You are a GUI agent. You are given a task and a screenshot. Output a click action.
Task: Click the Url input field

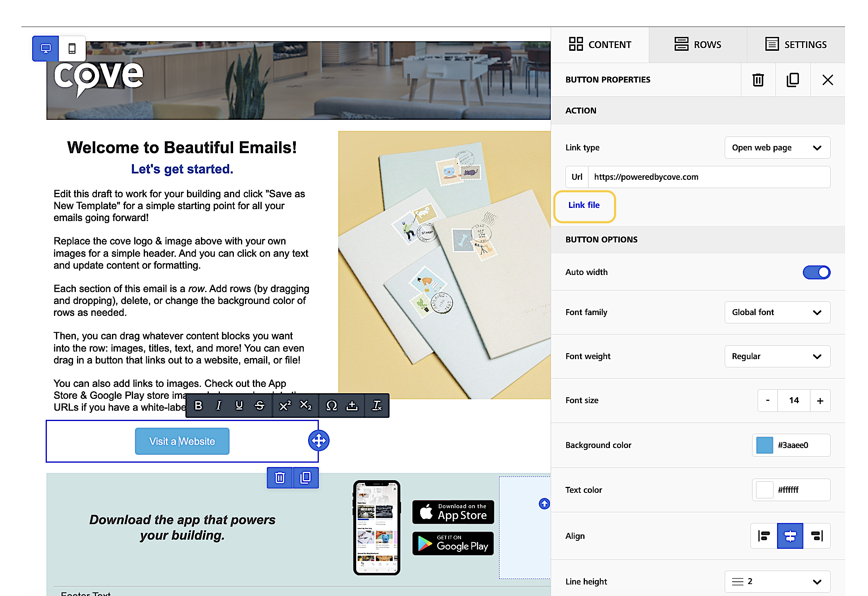709,177
